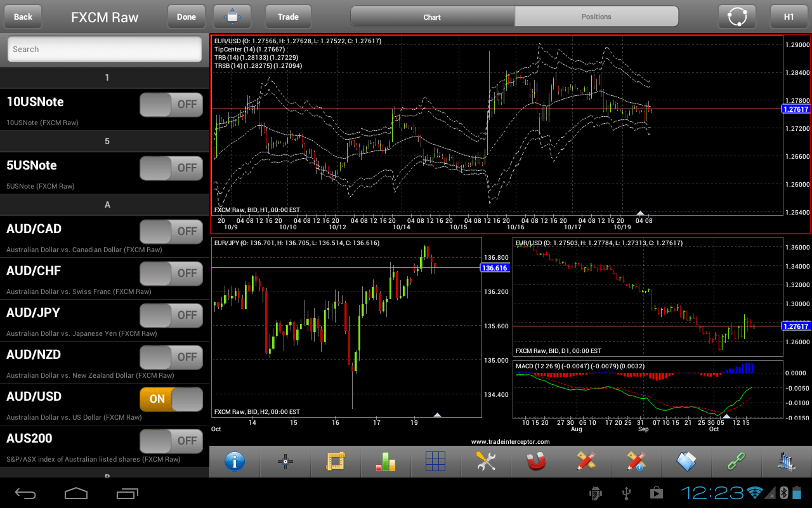Open the wrench and screwdriver settings
Screen dimensions: 812x508
pos(486,462)
